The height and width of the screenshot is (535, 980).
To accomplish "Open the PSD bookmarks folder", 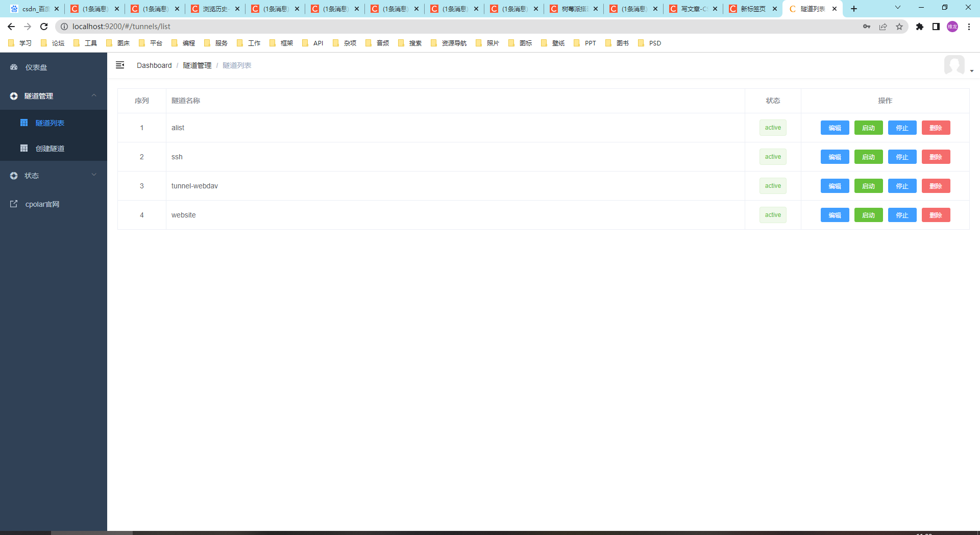I will pyautogui.click(x=649, y=43).
